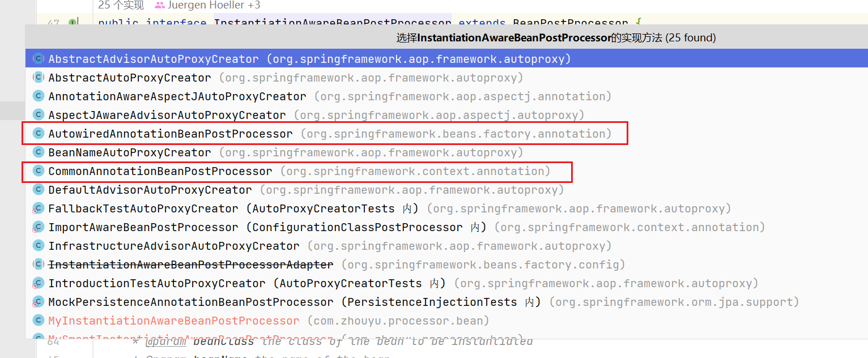
Task: Click the test class icon for FallbackTestAutoProxyCreator
Action: pos(39,208)
